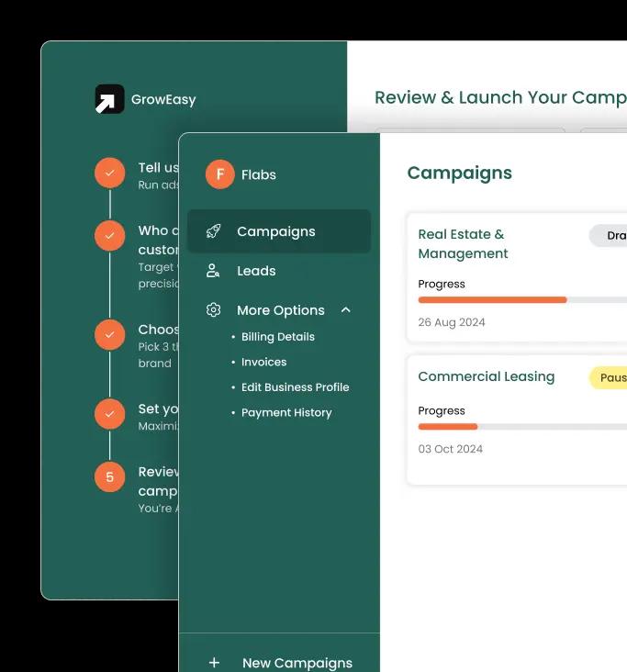627x672 pixels.
Task: Click the third completed step checkmark
Action: (x=109, y=335)
